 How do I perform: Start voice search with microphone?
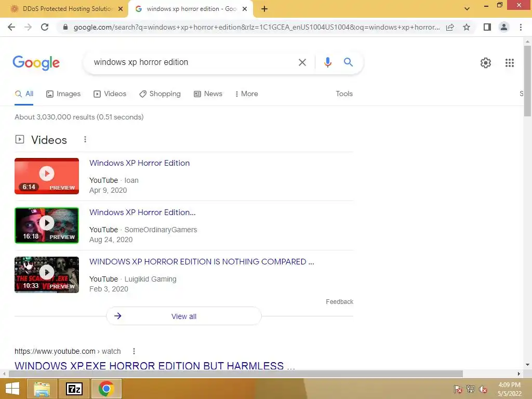click(327, 62)
